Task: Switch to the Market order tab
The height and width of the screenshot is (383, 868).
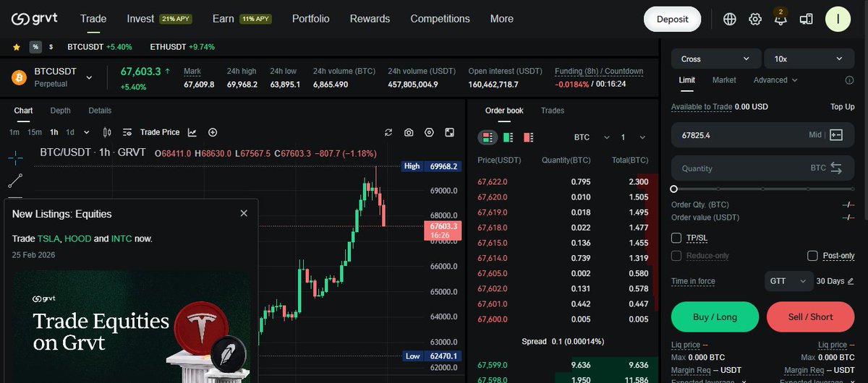Action: pyautogui.click(x=724, y=80)
